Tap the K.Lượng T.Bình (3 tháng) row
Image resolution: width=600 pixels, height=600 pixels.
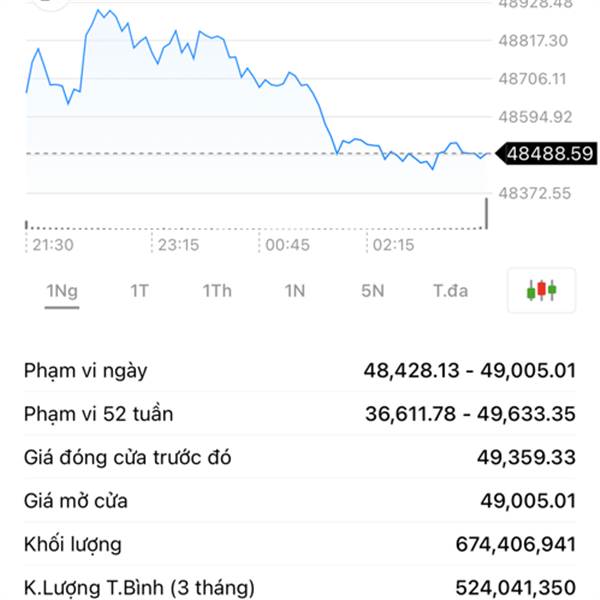point(300,587)
